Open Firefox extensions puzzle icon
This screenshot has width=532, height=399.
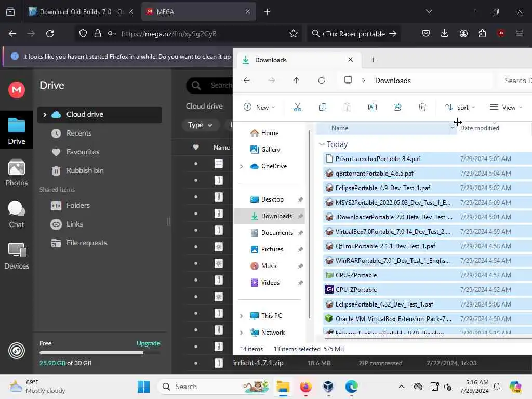coord(482,33)
